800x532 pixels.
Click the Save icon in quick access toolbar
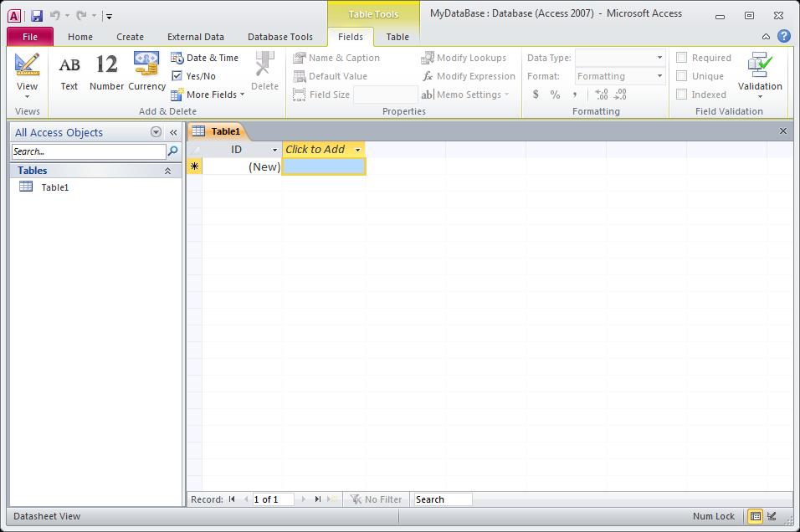coord(36,16)
